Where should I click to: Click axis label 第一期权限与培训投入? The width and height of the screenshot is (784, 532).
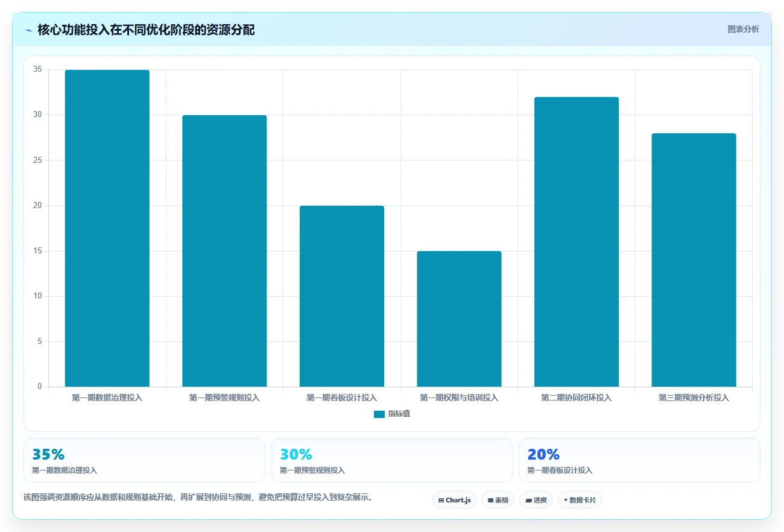pyautogui.click(x=459, y=397)
